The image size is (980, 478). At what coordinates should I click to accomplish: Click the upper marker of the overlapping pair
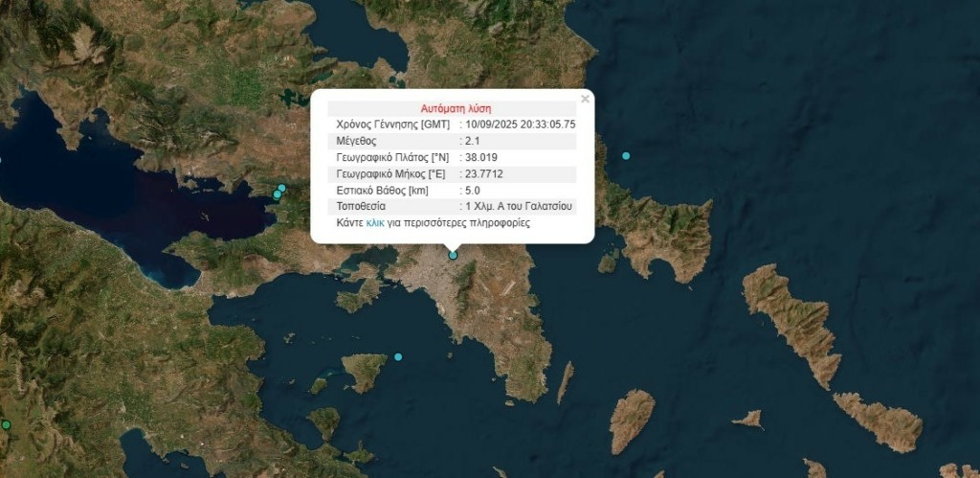point(282,188)
